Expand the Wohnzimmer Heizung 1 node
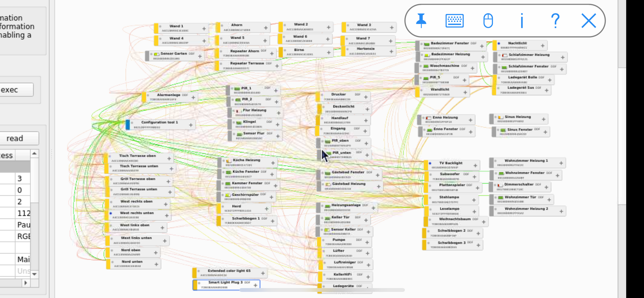This screenshot has height=298, width=644. coord(561,163)
